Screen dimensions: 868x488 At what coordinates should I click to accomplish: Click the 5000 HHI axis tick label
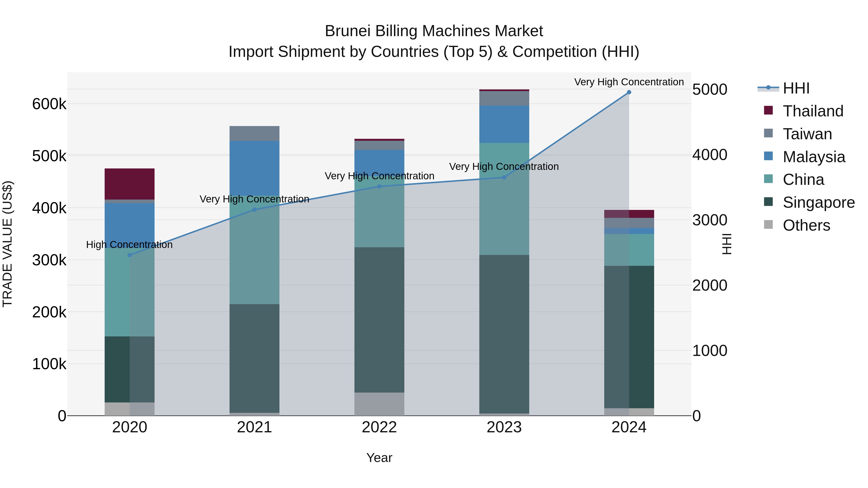[x=710, y=90]
